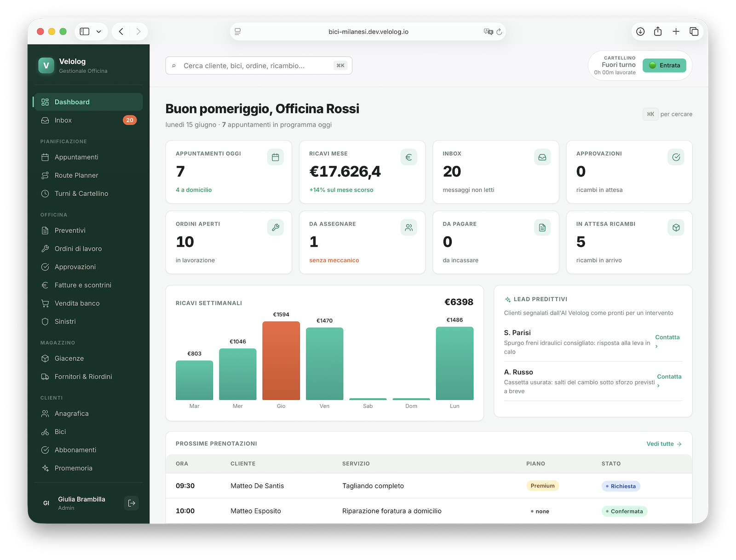Image resolution: width=736 pixels, height=560 pixels.
Task: Click the Approvazioni check icon in sidebar
Action: (x=45, y=267)
